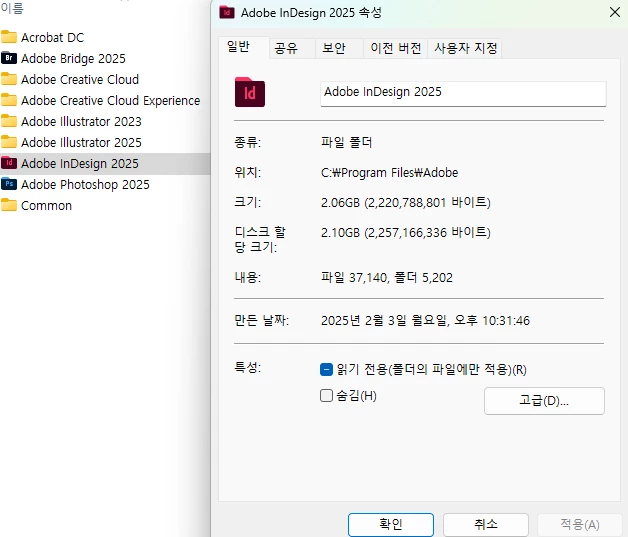Image resolution: width=628 pixels, height=537 pixels.
Task: Click the contents value 파일 37,140, 폴더 5,202
Action: click(387, 277)
